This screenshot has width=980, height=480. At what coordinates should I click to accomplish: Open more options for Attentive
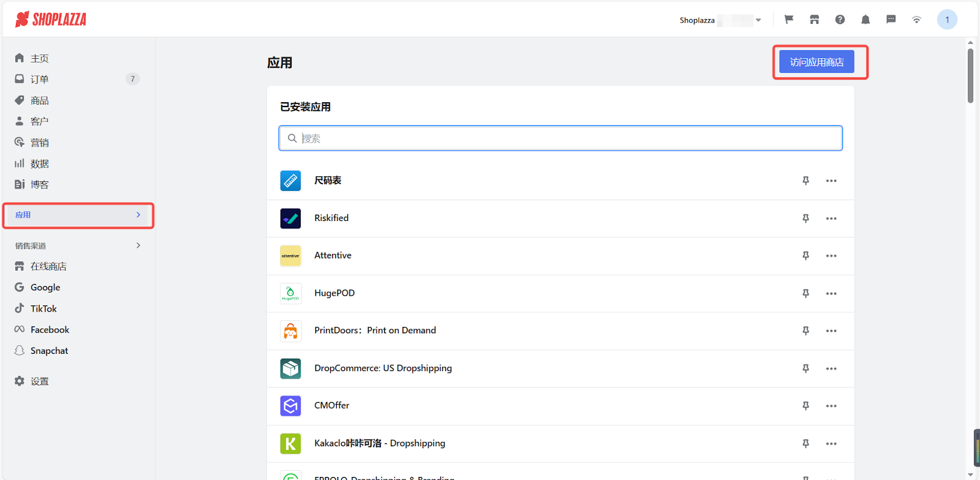pos(831,256)
